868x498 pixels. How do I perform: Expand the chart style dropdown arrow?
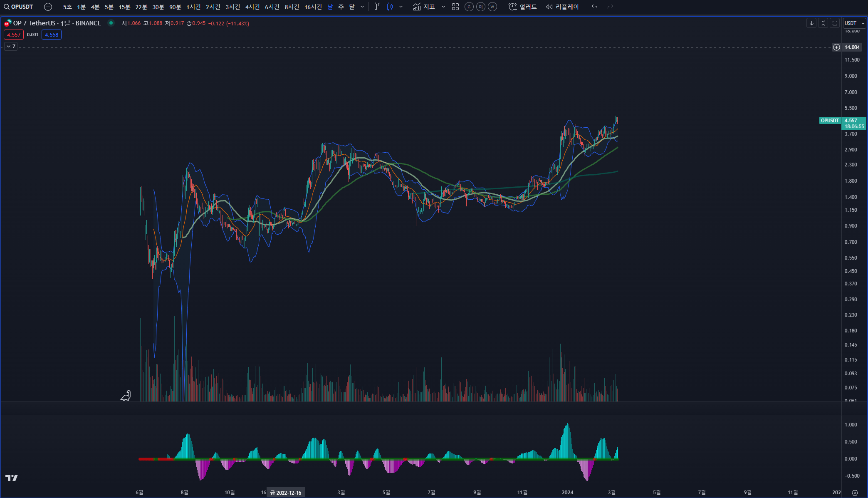(401, 7)
